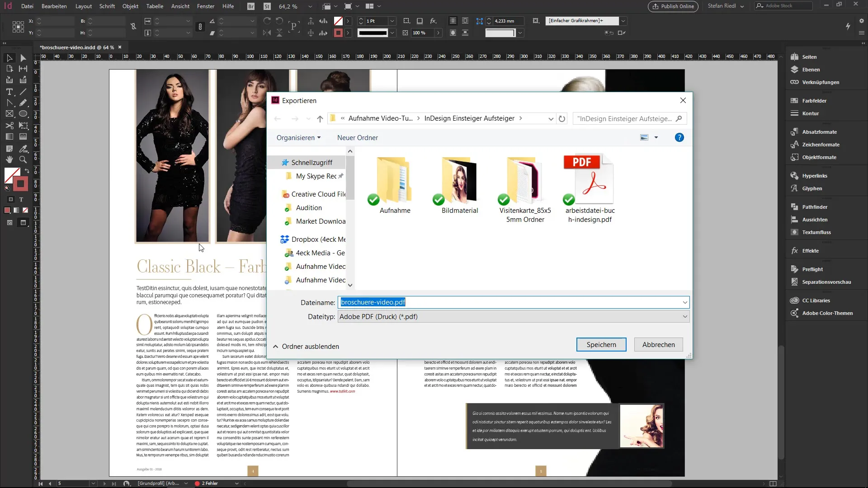Open the Schrift menu
Screen dimensions: 868x488
[x=107, y=6]
